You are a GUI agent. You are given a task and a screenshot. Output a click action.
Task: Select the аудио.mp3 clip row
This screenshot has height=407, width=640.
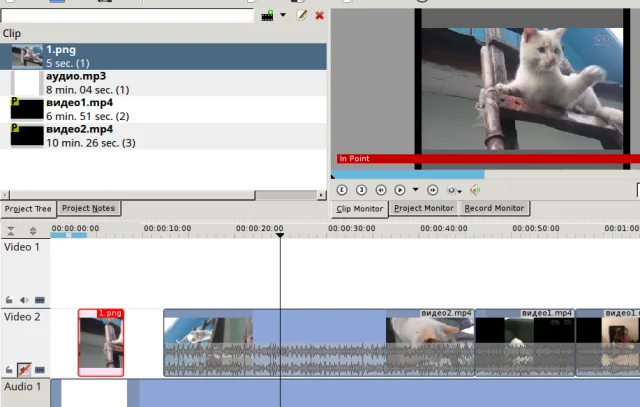pos(163,83)
